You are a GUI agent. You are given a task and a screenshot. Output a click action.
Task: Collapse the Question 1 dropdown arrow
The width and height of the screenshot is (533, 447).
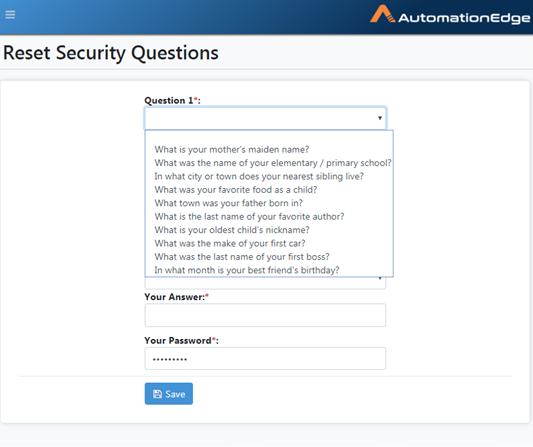pyautogui.click(x=380, y=118)
